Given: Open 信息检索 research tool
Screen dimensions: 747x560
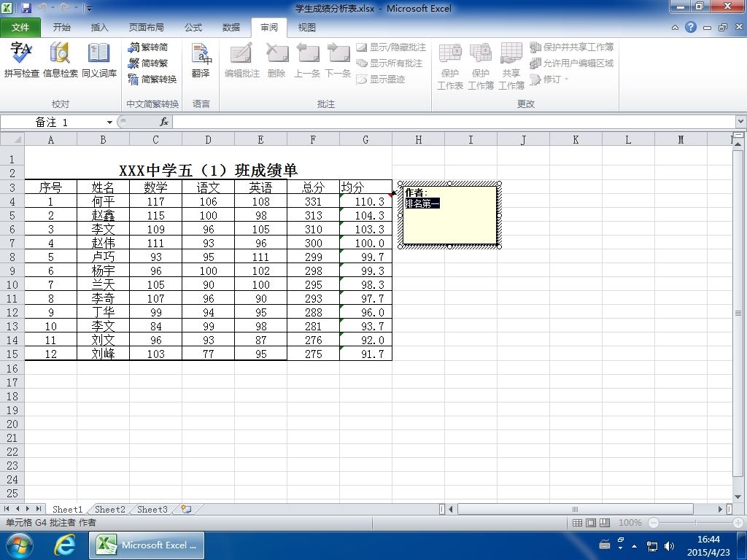Looking at the screenshot, I should pyautogui.click(x=60, y=60).
